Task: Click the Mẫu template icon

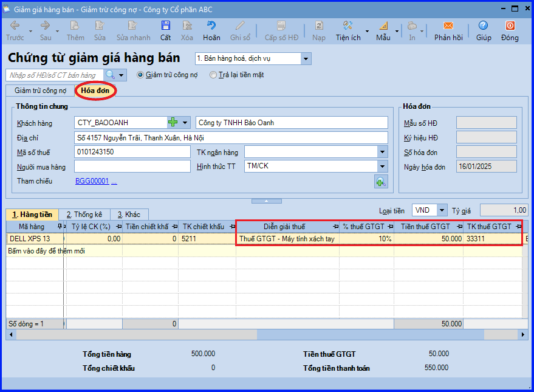Action: [383, 26]
